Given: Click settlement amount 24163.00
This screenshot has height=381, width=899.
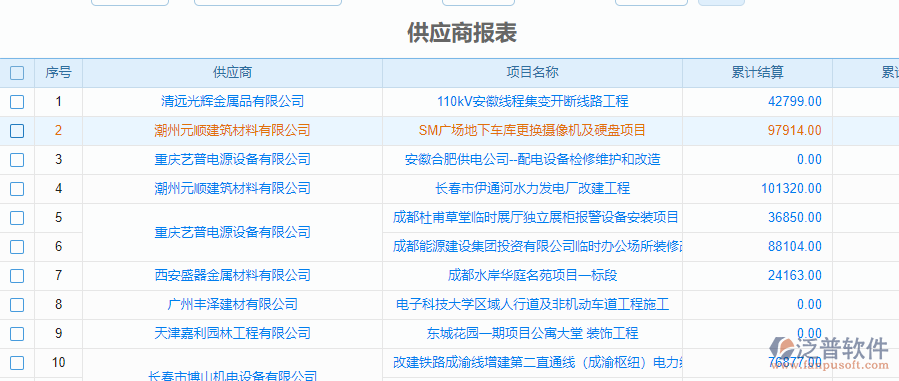Looking at the screenshot, I should [x=795, y=276].
